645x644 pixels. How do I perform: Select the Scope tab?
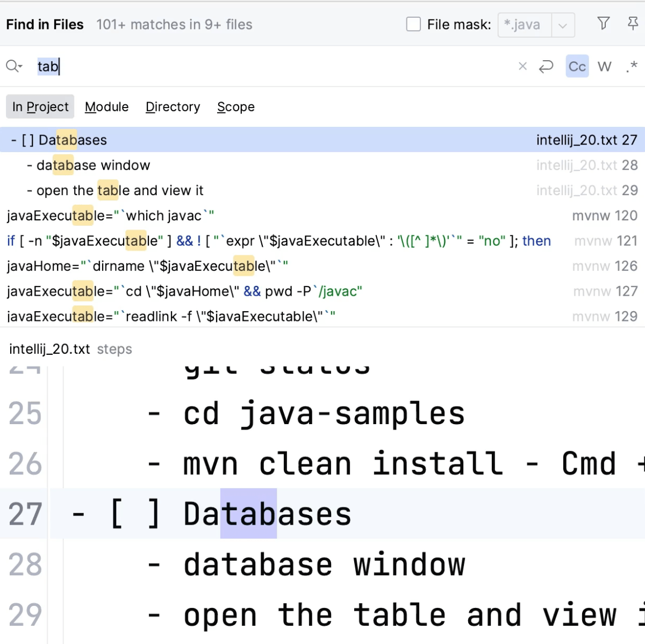[x=235, y=106]
